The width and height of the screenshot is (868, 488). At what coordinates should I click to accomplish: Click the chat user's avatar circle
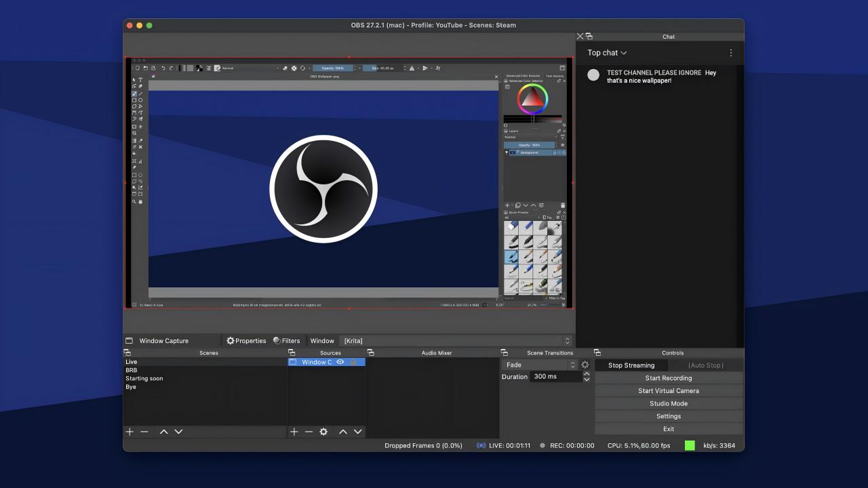point(593,75)
